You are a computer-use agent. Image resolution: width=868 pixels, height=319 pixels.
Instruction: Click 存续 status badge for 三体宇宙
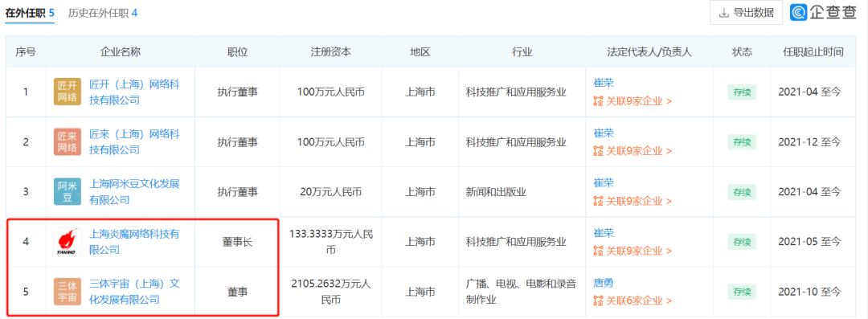[x=742, y=292]
